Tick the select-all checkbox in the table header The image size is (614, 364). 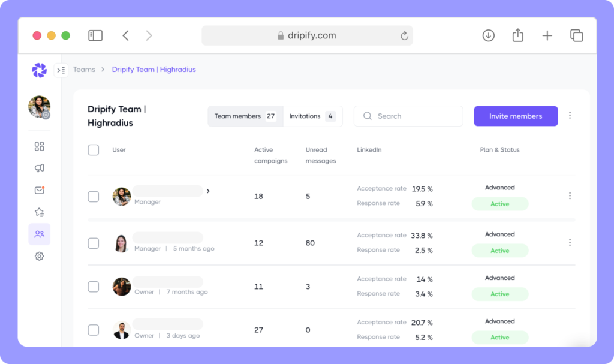93,150
